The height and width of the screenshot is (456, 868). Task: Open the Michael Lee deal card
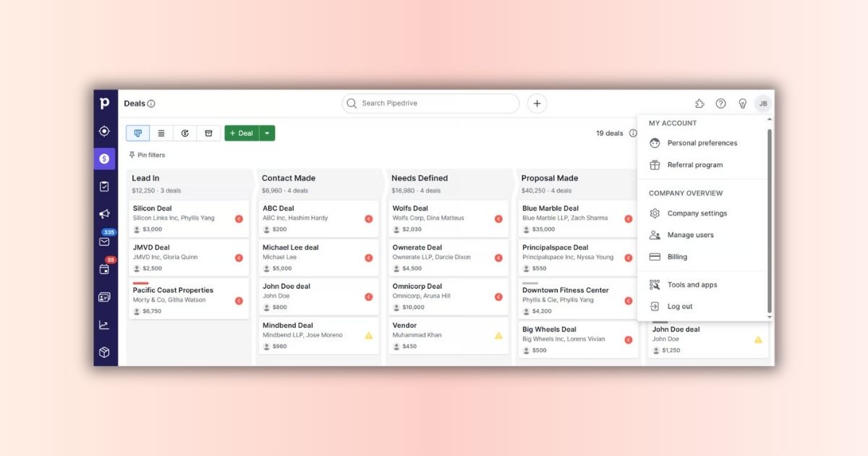[x=319, y=258]
